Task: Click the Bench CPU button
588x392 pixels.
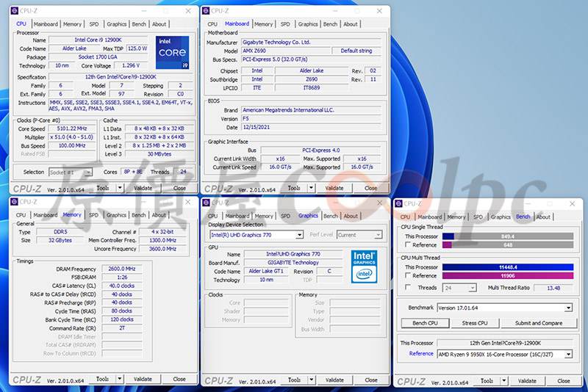Action: click(x=425, y=323)
